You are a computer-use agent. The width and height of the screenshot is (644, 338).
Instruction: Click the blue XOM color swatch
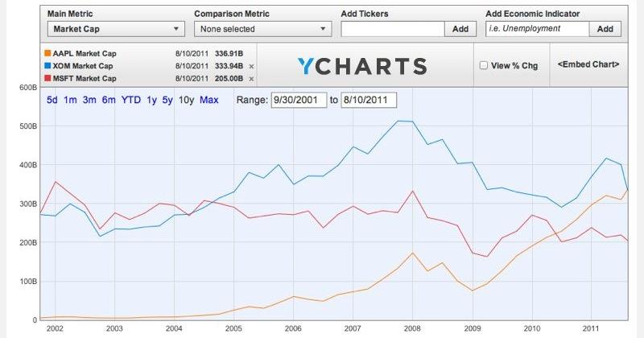coord(47,66)
